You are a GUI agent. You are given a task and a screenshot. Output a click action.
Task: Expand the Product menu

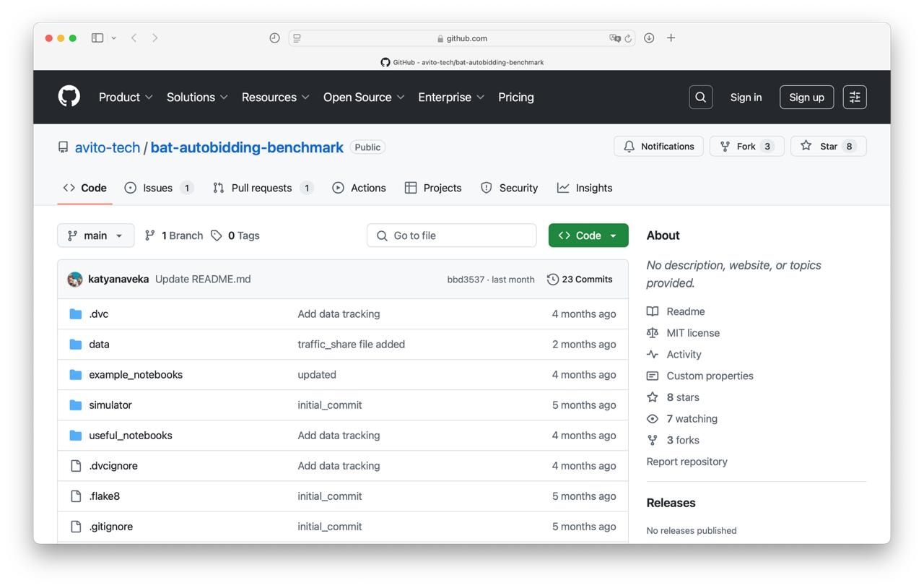click(126, 97)
